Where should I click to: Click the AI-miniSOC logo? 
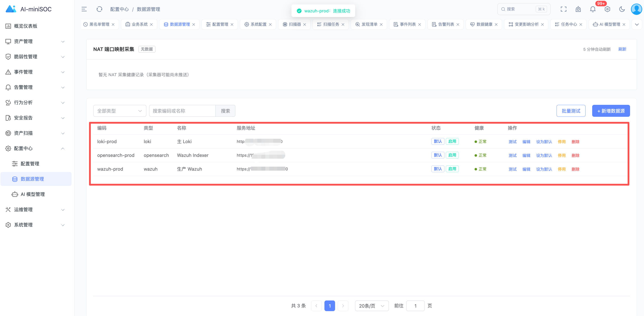click(29, 9)
